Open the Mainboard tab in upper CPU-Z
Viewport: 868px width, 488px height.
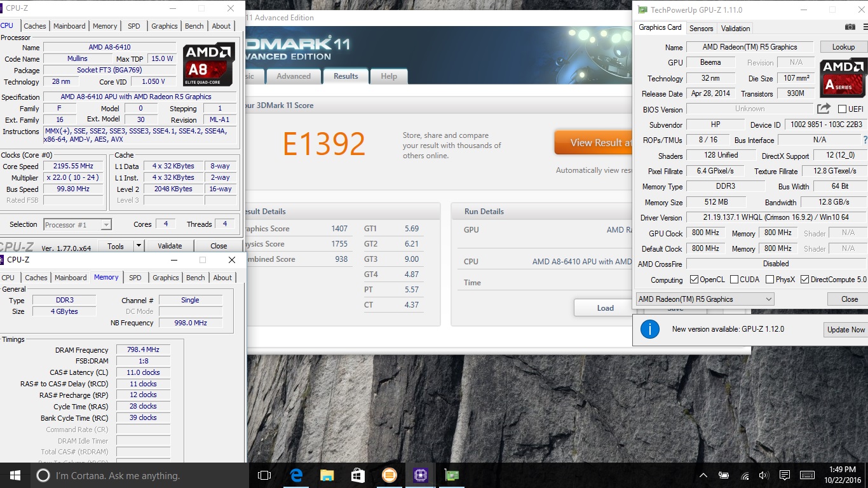69,26
